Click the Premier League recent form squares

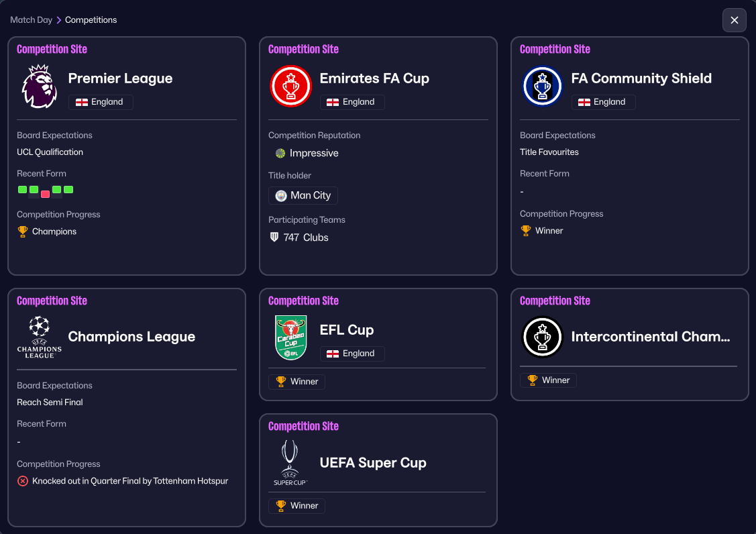point(46,191)
